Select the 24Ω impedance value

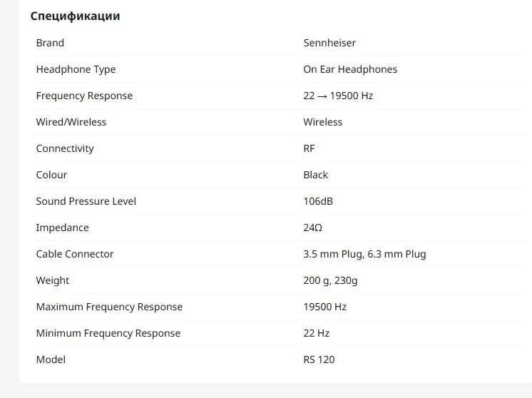(x=312, y=228)
